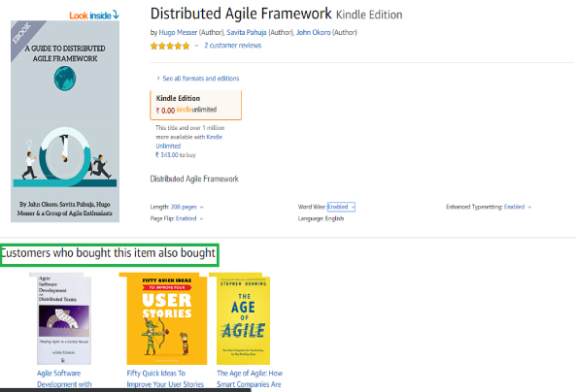Open the Kindle Unlimited link
This screenshot has width=576, height=392.
click(188, 142)
